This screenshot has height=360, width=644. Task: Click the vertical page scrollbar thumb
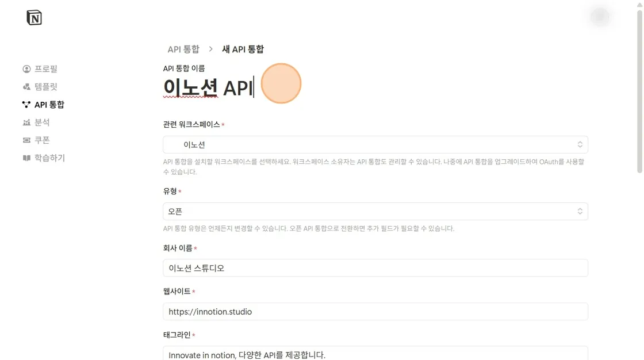point(639,91)
